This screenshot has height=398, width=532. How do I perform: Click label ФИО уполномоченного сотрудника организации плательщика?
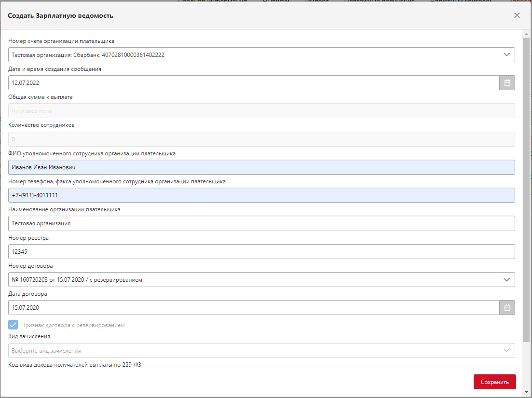pos(92,153)
